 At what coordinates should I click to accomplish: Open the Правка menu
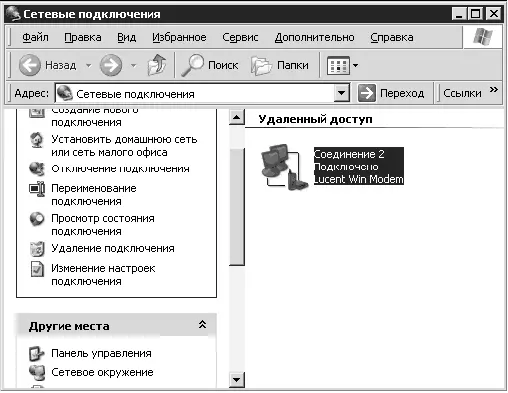(83, 37)
